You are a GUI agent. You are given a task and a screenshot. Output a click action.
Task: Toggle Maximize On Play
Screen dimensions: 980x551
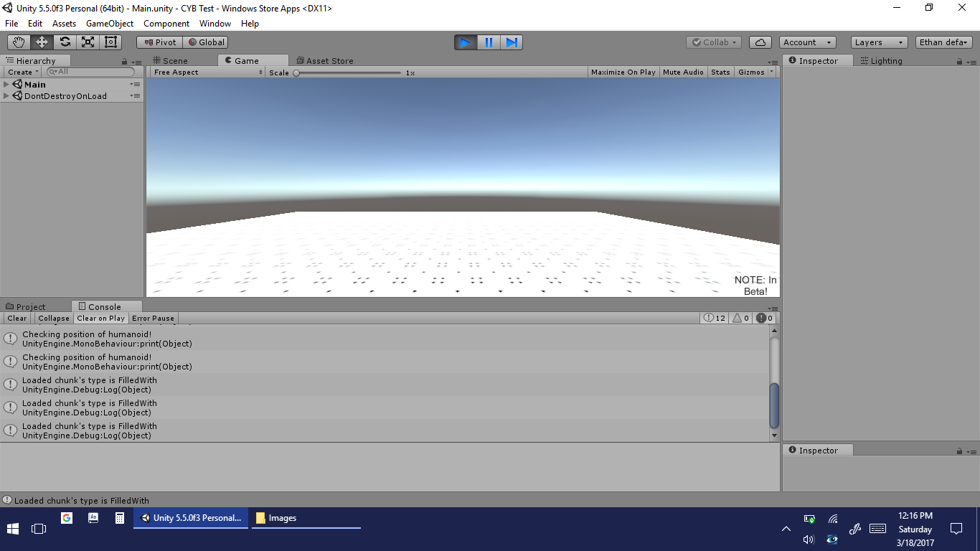point(623,72)
